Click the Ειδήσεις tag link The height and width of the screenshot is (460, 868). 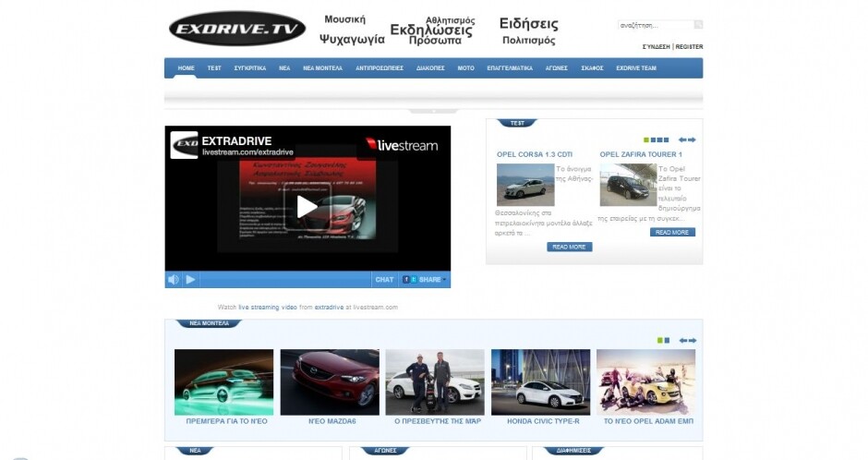pyautogui.click(x=529, y=24)
